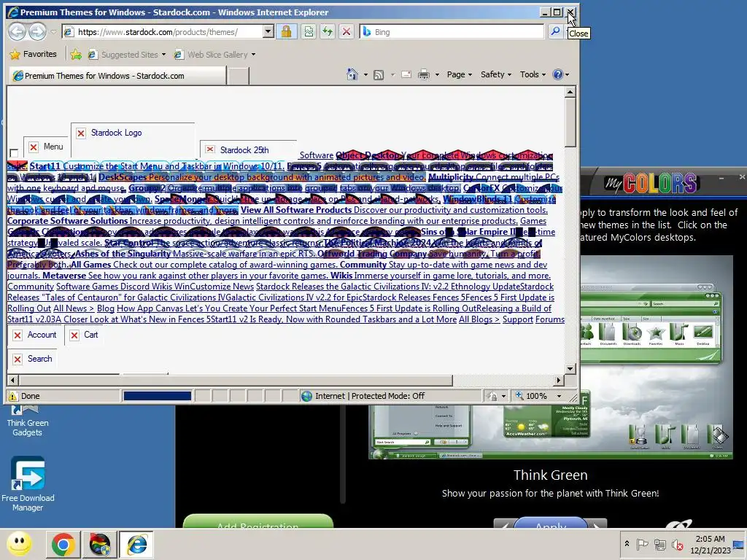Open Free Download Manager desktop shortcut

pos(28,484)
